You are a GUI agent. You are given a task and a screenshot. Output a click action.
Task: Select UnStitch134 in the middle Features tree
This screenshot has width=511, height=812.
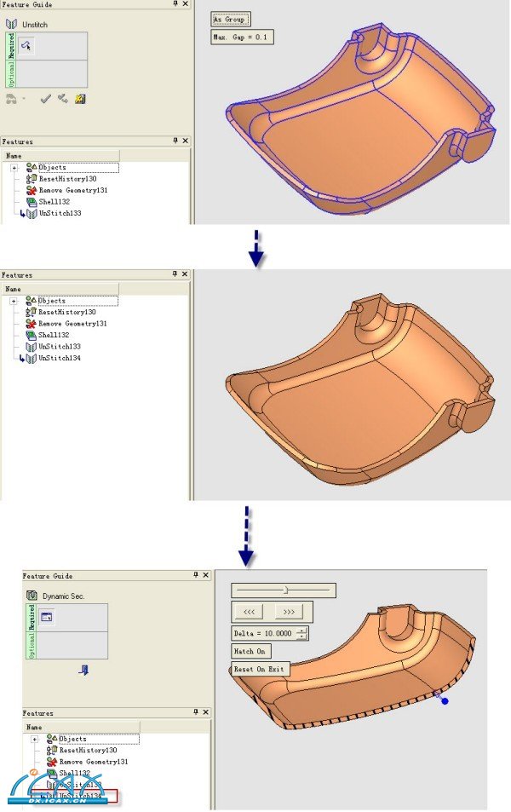pos(60,358)
